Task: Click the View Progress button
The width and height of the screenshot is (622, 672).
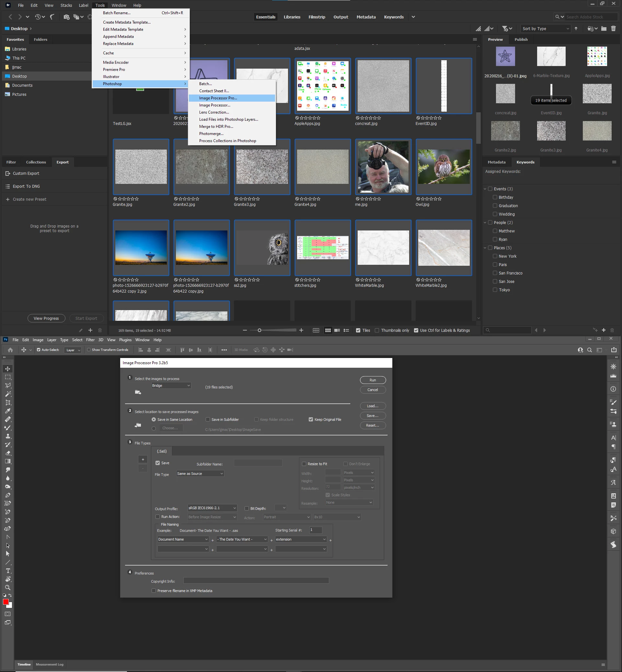Action: (x=46, y=318)
